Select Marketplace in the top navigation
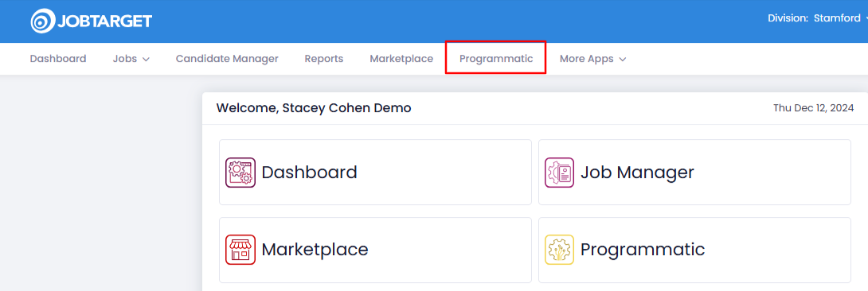 [401, 59]
